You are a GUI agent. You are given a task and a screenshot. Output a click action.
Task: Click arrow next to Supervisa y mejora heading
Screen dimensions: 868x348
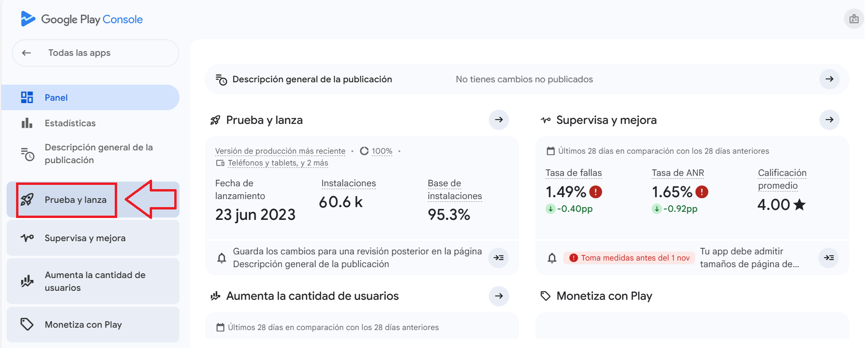click(829, 120)
